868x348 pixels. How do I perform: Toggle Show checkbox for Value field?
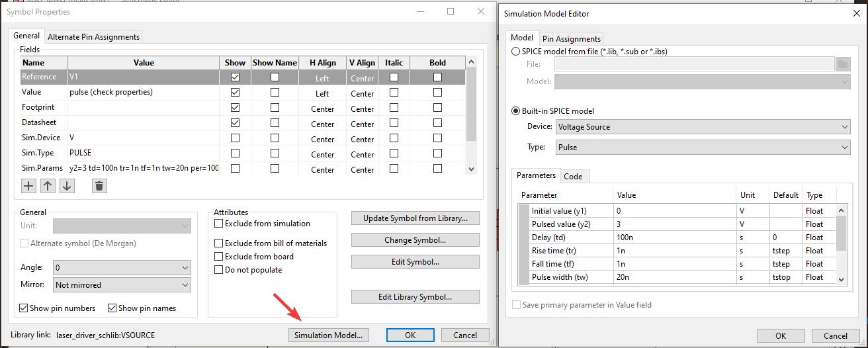tap(235, 93)
